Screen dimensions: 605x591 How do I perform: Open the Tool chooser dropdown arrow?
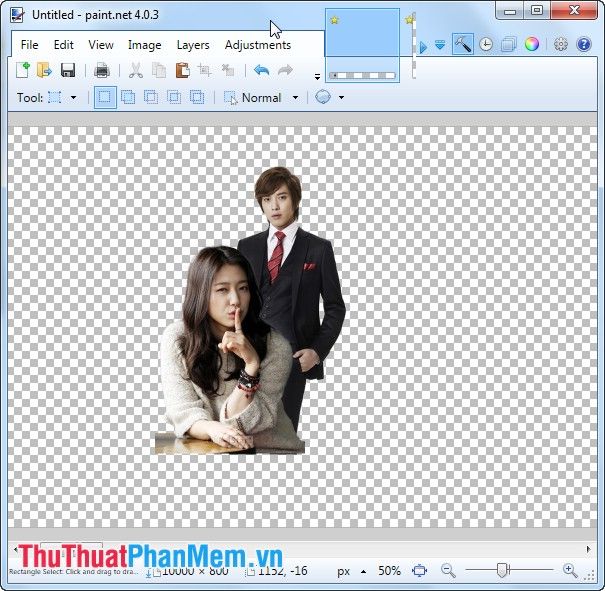(73, 98)
